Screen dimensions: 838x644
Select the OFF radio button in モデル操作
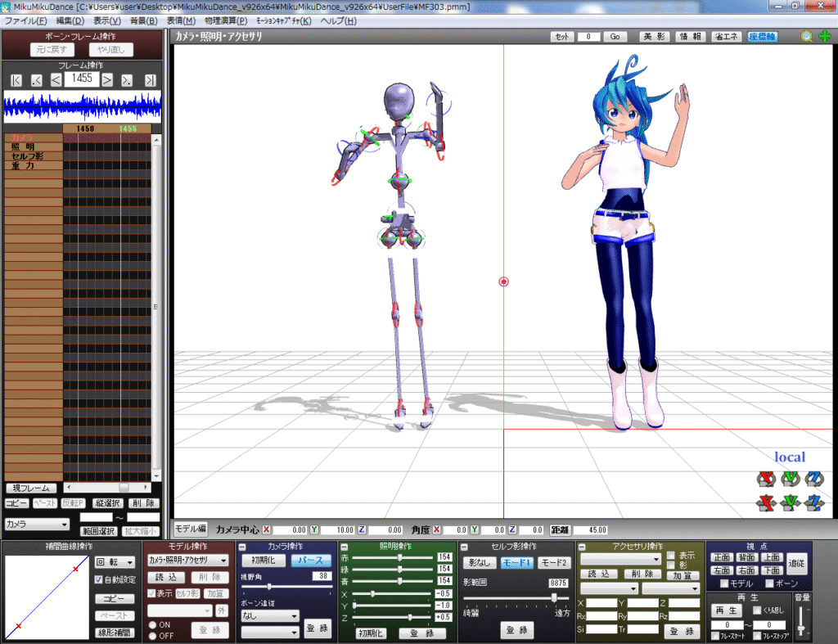153,636
